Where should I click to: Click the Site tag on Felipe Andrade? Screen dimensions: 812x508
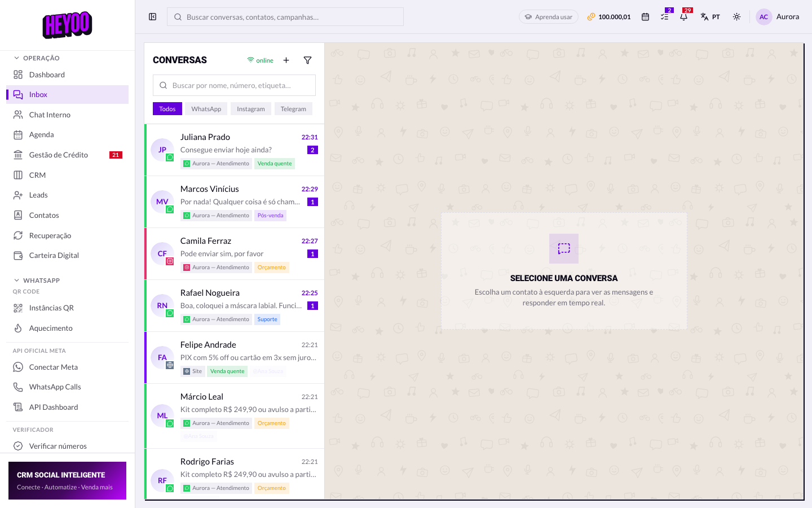coord(192,371)
